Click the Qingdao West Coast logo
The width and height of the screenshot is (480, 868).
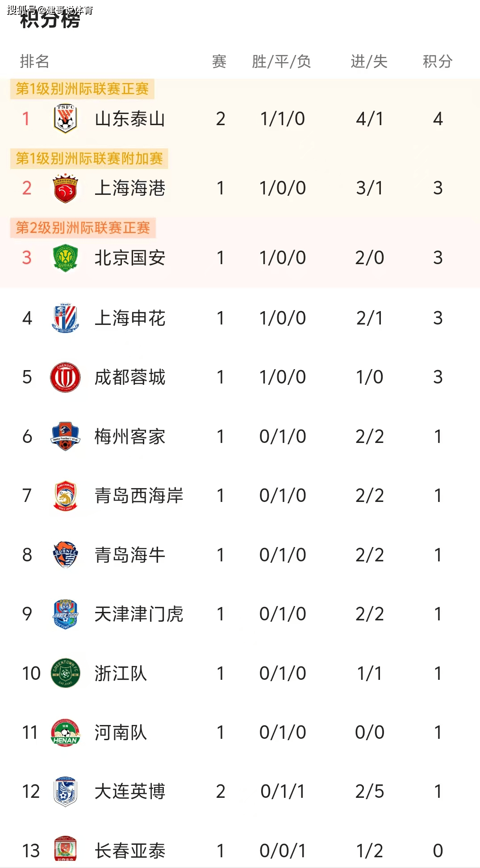pos(65,496)
